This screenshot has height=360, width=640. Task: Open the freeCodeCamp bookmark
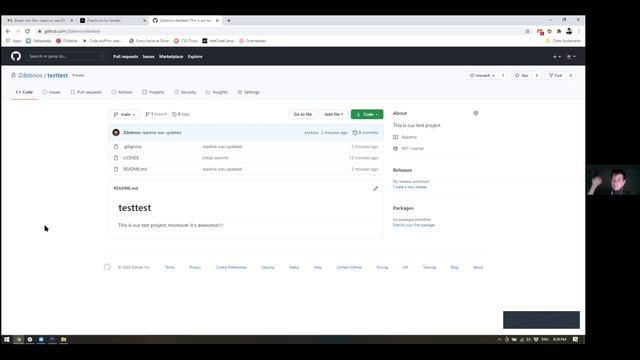(218, 41)
